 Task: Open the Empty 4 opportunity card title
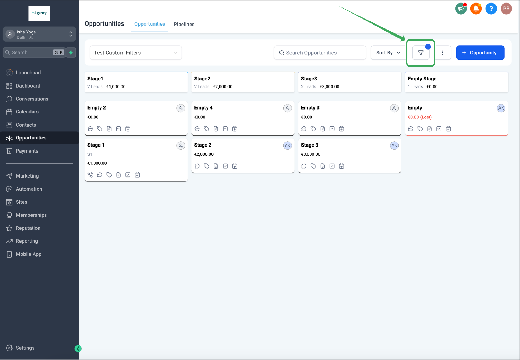click(x=203, y=108)
